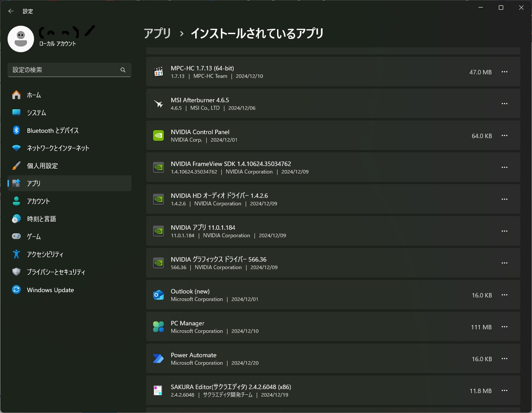Minimize the 設定 window

coord(481,8)
